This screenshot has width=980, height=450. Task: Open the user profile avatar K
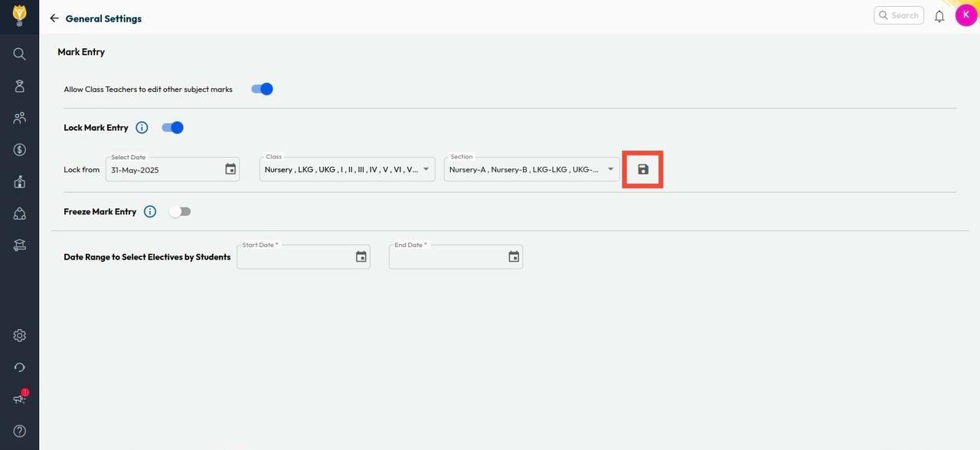[965, 15]
